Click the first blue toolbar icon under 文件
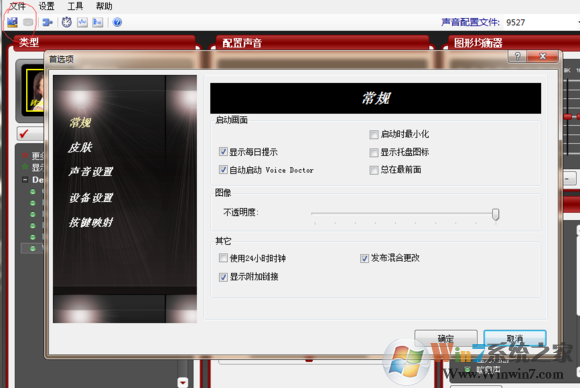The width and height of the screenshot is (580, 388). click(x=12, y=22)
